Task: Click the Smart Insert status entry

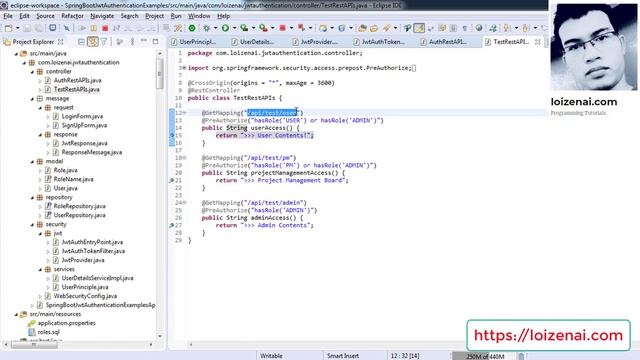Action: (343, 356)
